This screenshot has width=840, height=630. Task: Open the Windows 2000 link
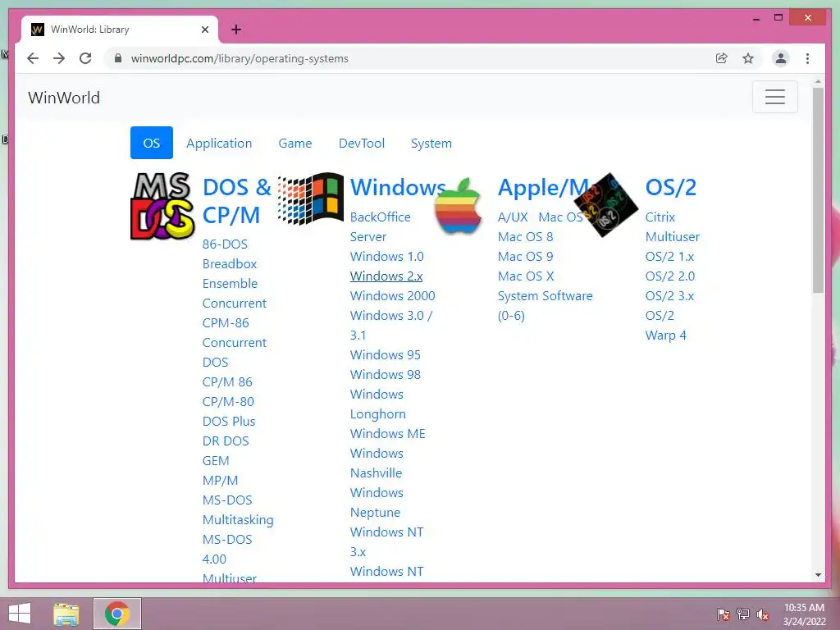[393, 295]
